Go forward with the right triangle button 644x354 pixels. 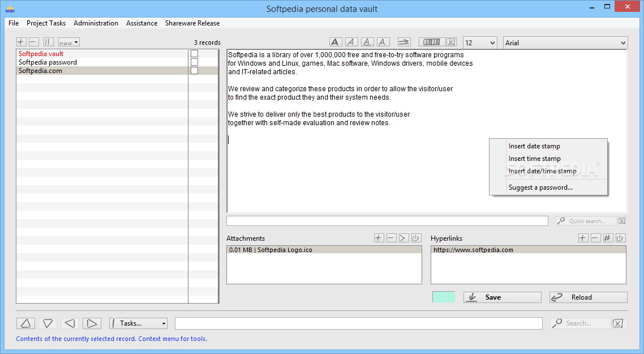click(92, 323)
